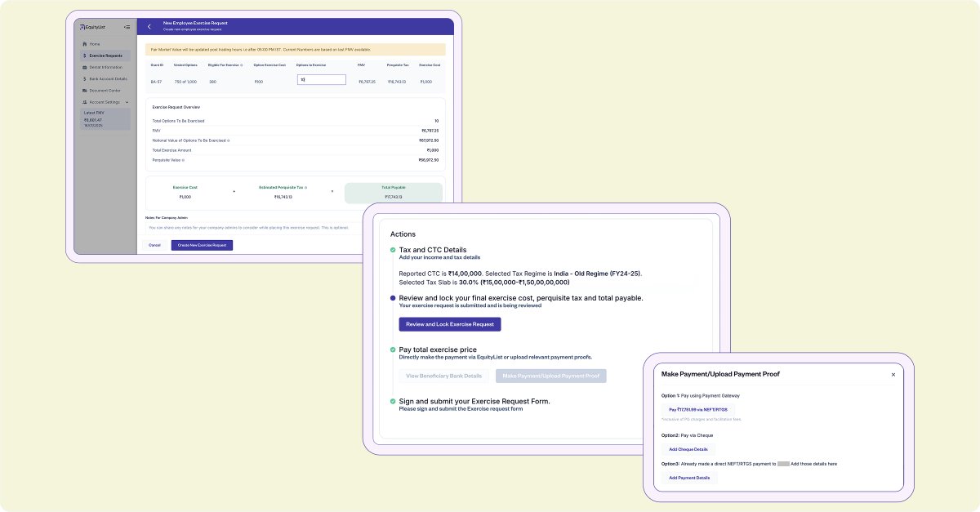Select Exercise Requests in the sidebar
The image size is (980, 512).
tap(105, 56)
